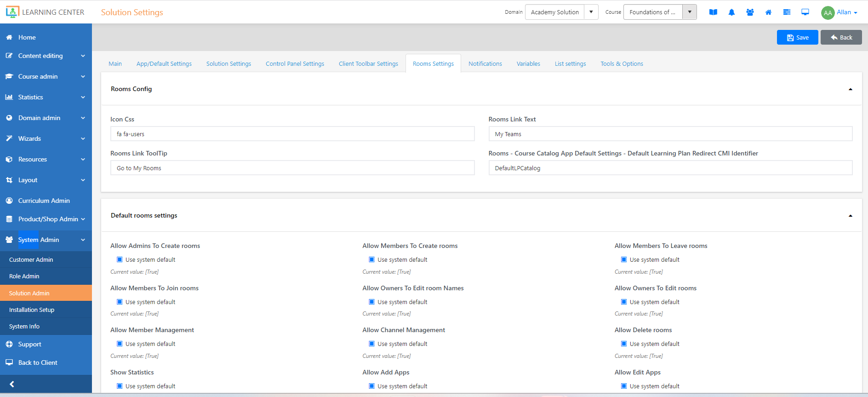Switch to Notifications tab

(x=485, y=64)
